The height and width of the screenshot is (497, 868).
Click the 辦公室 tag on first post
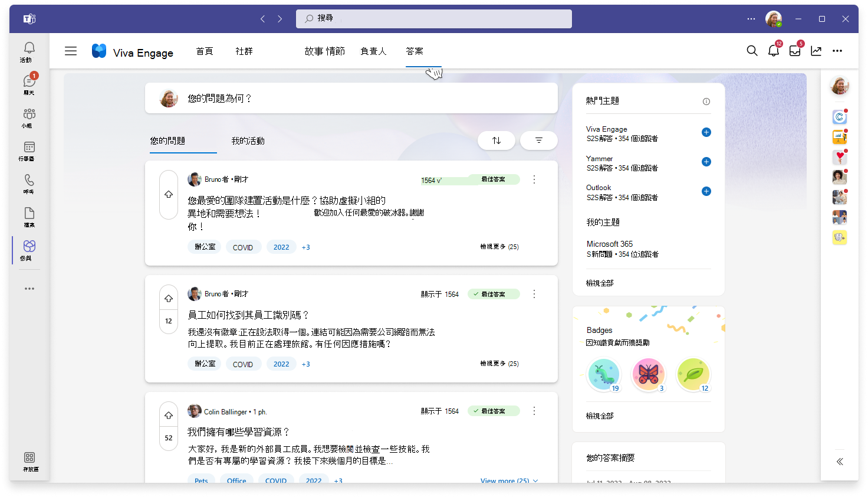point(205,247)
